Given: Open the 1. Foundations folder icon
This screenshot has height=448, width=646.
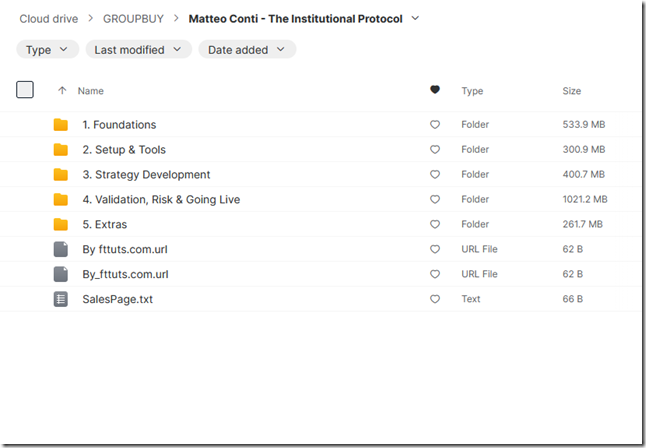Looking at the screenshot, I should tap(61, 124).
